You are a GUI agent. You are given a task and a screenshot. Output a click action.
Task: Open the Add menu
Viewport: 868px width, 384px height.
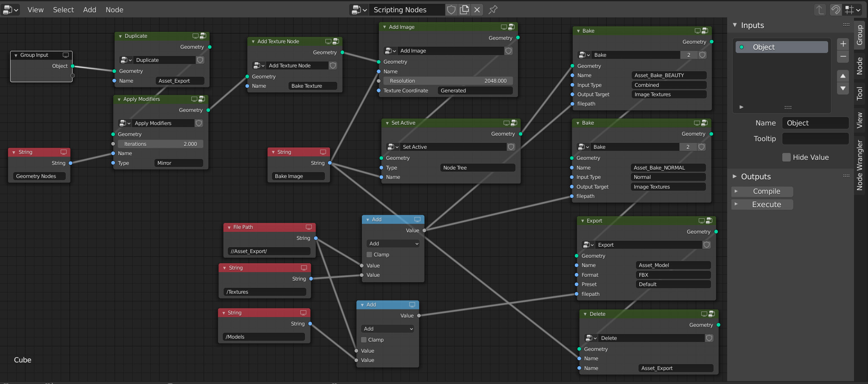(x=90, y=10)
